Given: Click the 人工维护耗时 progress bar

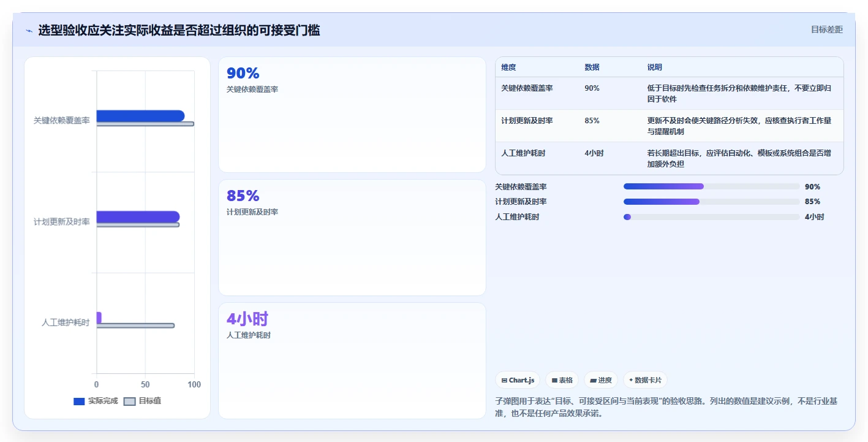Looking at the screenshot, I should point(712,217).
